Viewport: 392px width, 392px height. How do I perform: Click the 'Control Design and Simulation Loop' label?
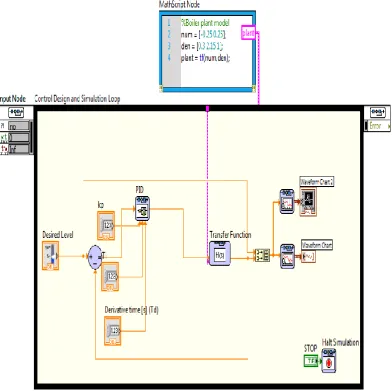77,99
